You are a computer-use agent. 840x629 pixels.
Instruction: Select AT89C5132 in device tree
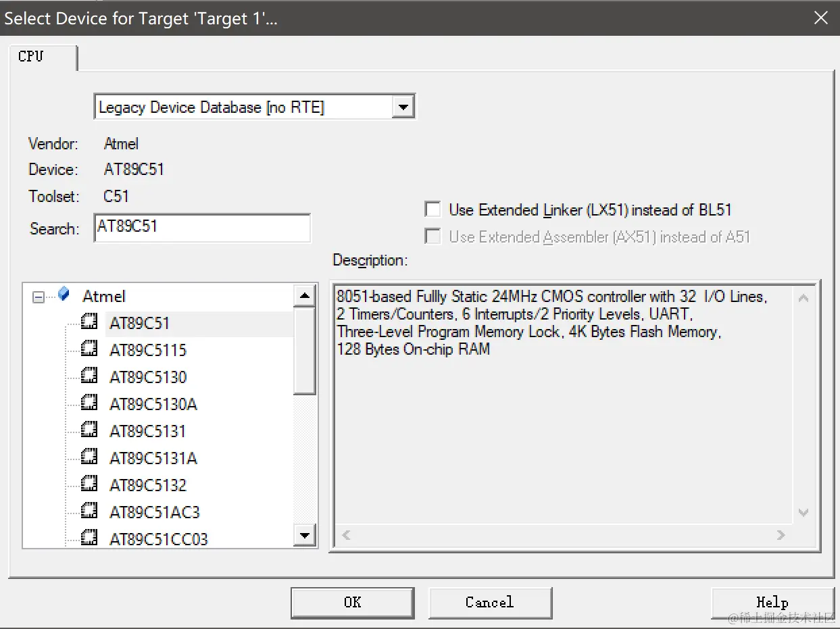coord(148,485)
